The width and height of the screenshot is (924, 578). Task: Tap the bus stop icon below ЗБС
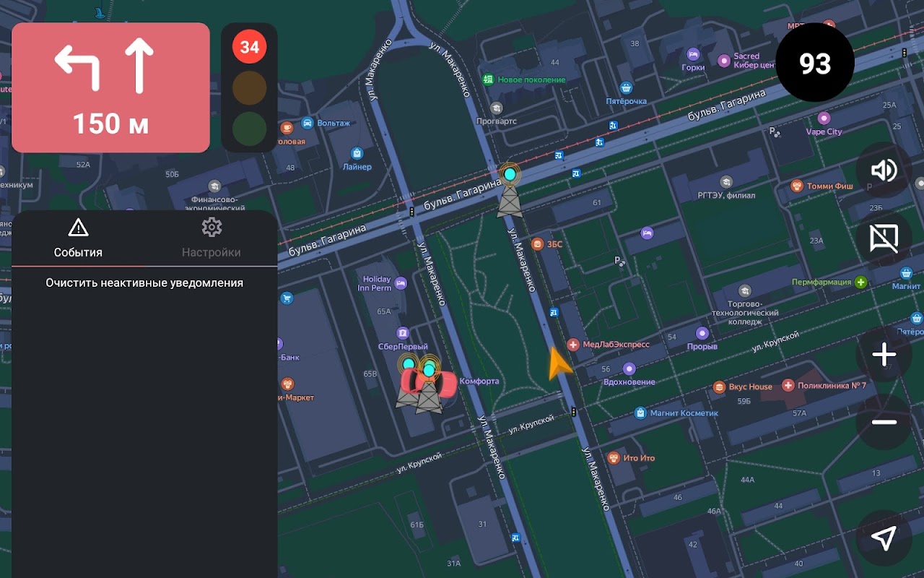(x=554, y=313)
